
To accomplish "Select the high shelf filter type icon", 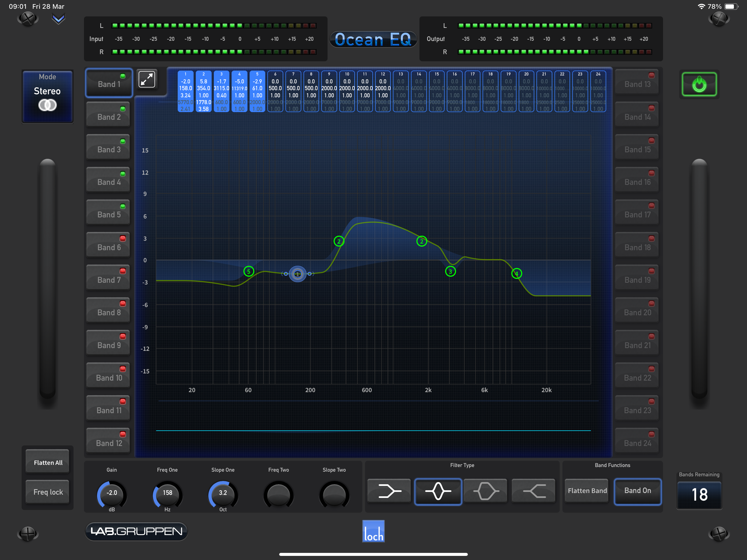I will point(533,491).
